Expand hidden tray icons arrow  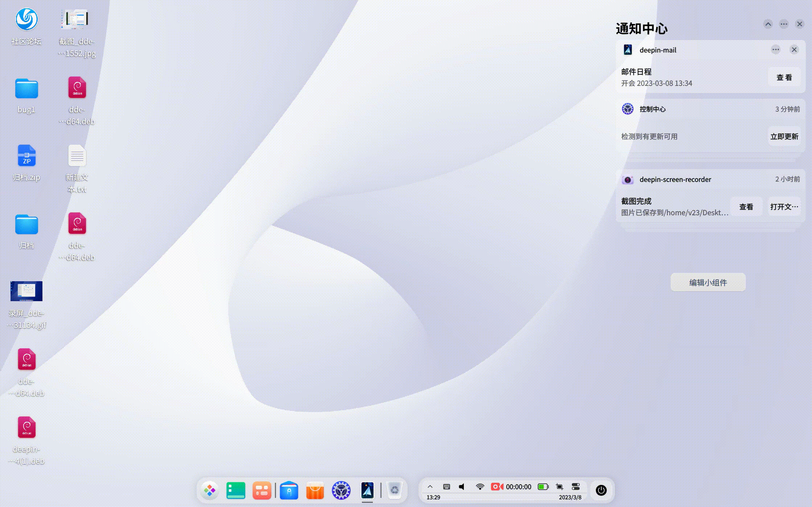click(430, 487)
